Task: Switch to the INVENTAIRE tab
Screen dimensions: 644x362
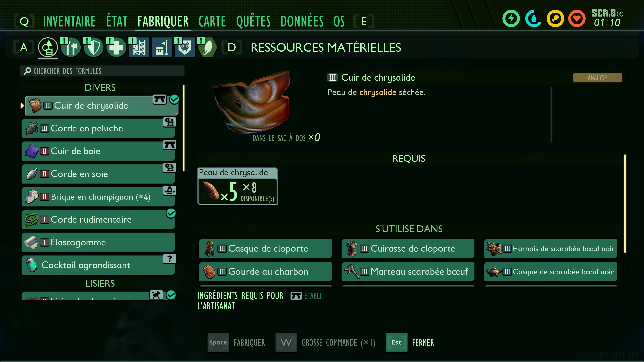Action: point(69,21)
